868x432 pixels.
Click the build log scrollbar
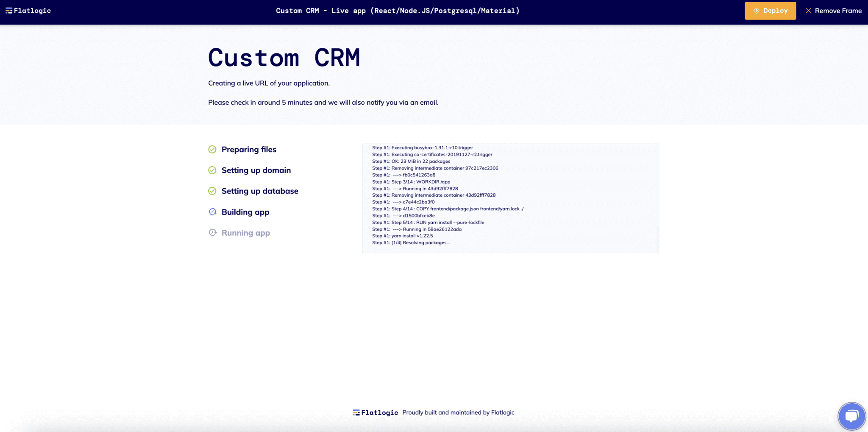(657, 240)
